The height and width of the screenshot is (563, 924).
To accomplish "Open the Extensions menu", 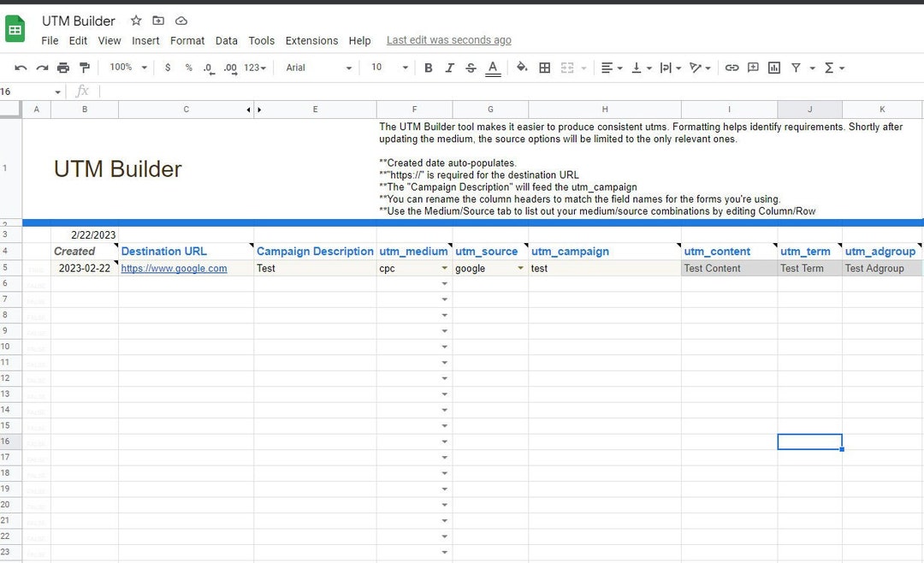I will 311,40.
